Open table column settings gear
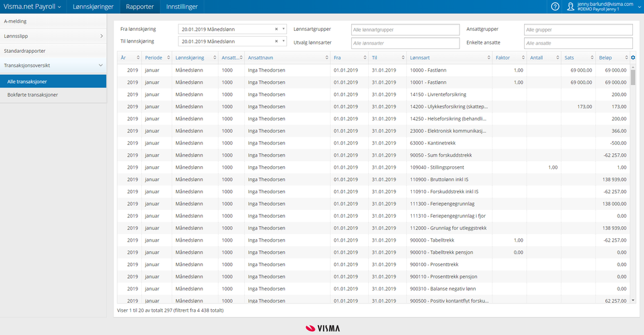The image size is (644, 335). point(633,57)
